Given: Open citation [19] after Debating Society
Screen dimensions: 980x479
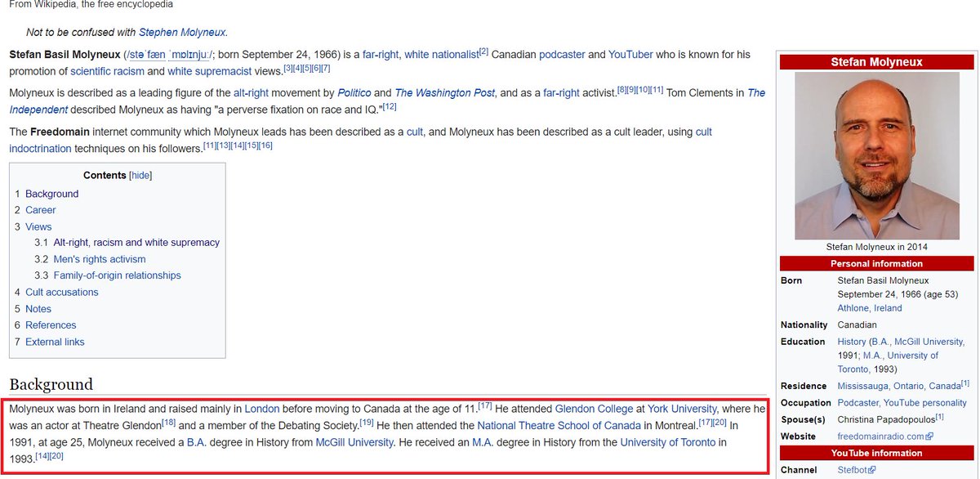Looking at the screenshot, I should point(367,422).
